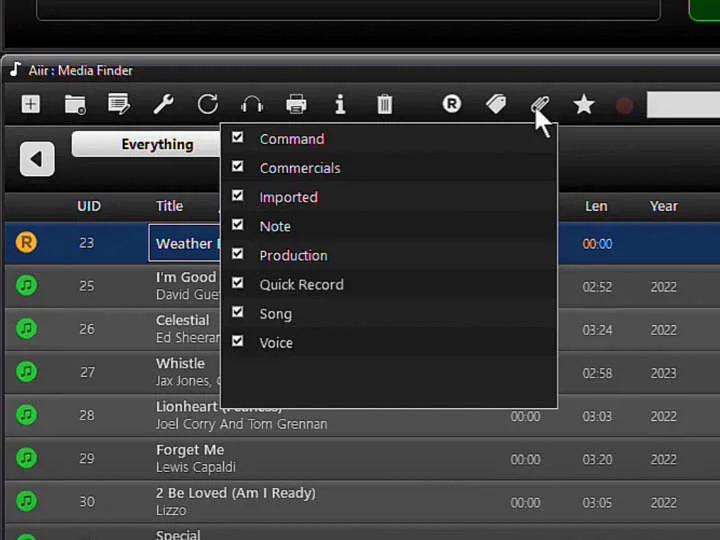Click the 02:52 length of I'm Good

point(597,287)
